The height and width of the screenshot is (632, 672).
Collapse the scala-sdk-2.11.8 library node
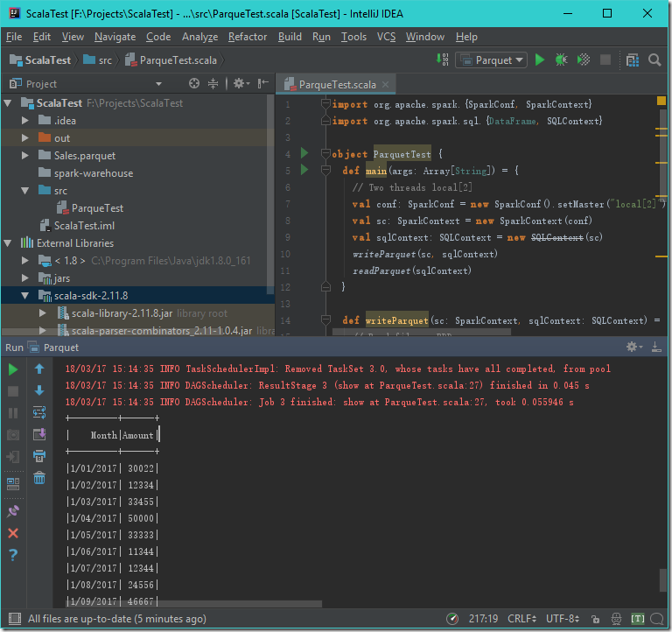(25, 295)
